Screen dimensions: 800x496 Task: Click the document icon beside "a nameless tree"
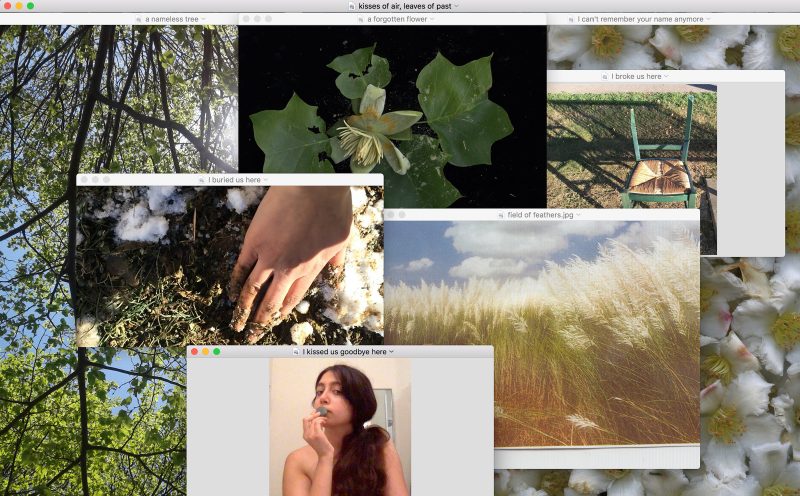point(138,19)
